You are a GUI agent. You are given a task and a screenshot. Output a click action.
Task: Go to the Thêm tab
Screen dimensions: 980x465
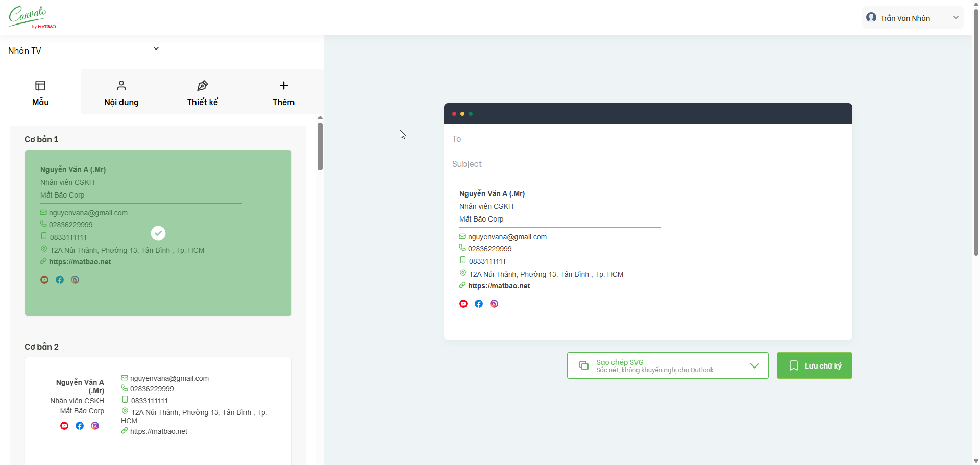click(x=283, y=92)
